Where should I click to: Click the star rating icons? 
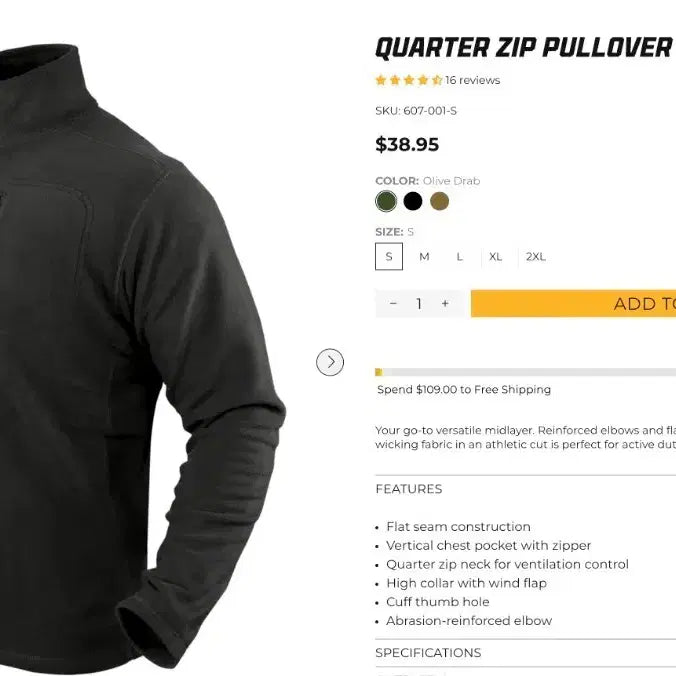coord(409,80)
